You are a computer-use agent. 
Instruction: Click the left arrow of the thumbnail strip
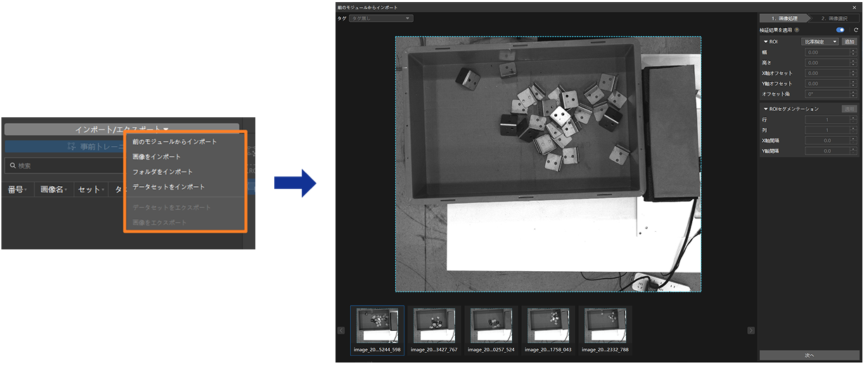pos(341,330)
